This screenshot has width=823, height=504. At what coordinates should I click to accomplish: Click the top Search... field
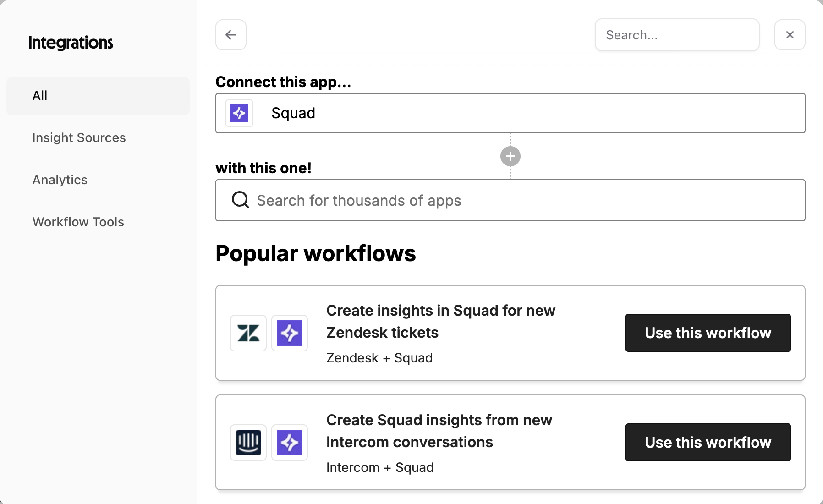tap(677, 35)
